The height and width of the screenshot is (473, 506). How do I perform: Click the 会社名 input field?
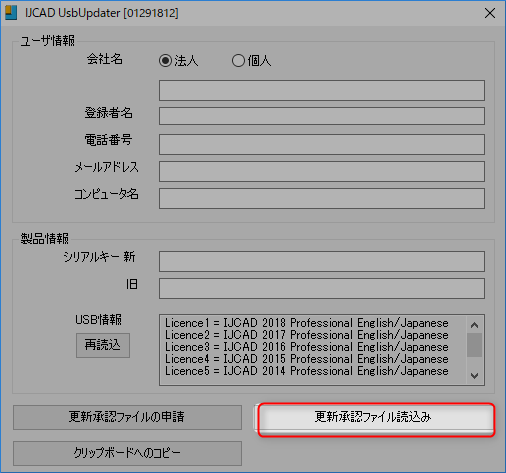322,90
